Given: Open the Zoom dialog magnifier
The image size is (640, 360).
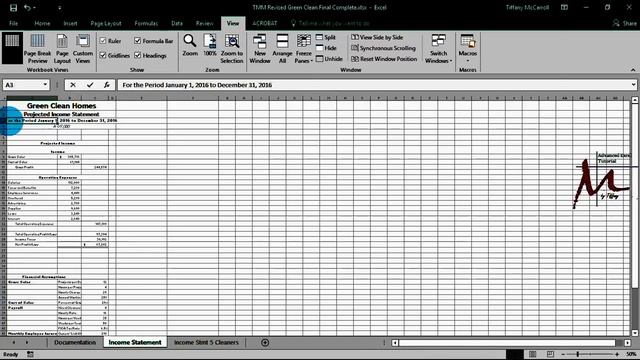Looking at the screenshot, I should (190, 45).
